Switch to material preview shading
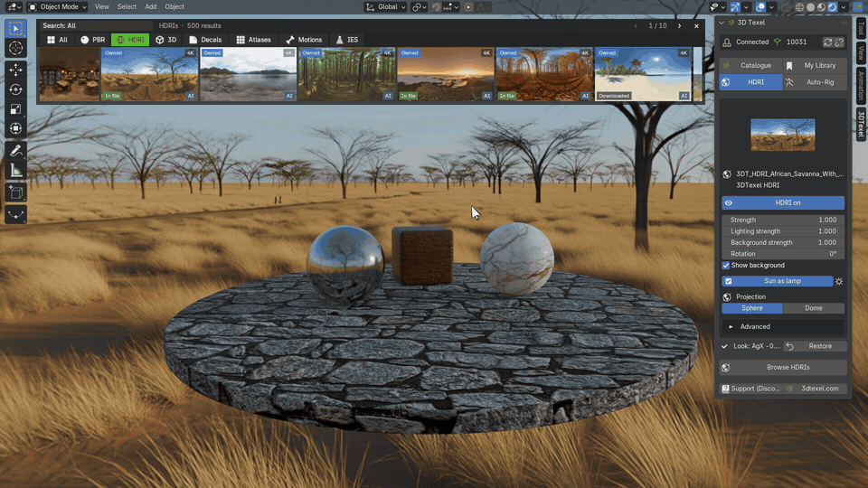868x488 pixels. (822, 7)
